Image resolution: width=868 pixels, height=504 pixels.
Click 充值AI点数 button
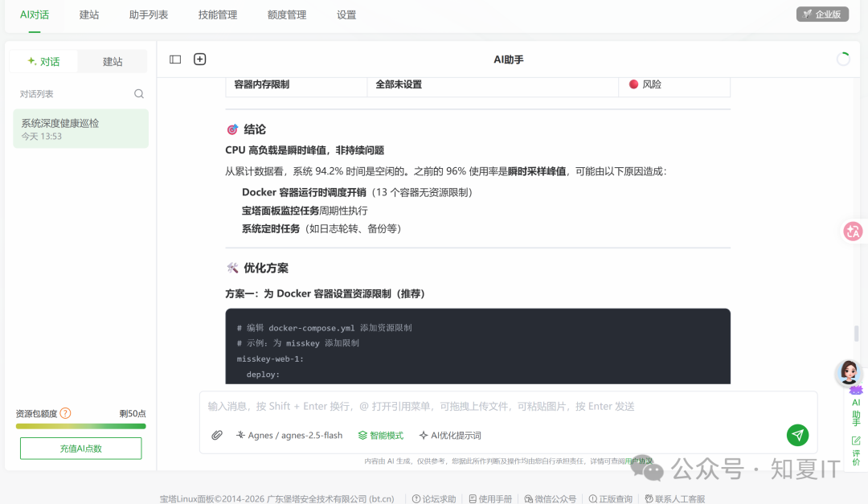click(x=81, y=448)
